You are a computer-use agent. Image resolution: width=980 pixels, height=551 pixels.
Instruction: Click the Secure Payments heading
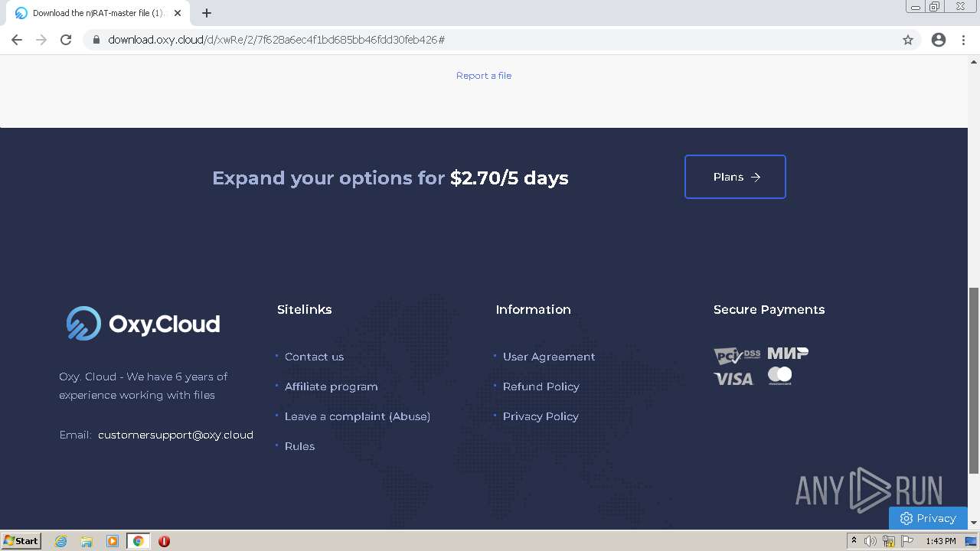769,309
